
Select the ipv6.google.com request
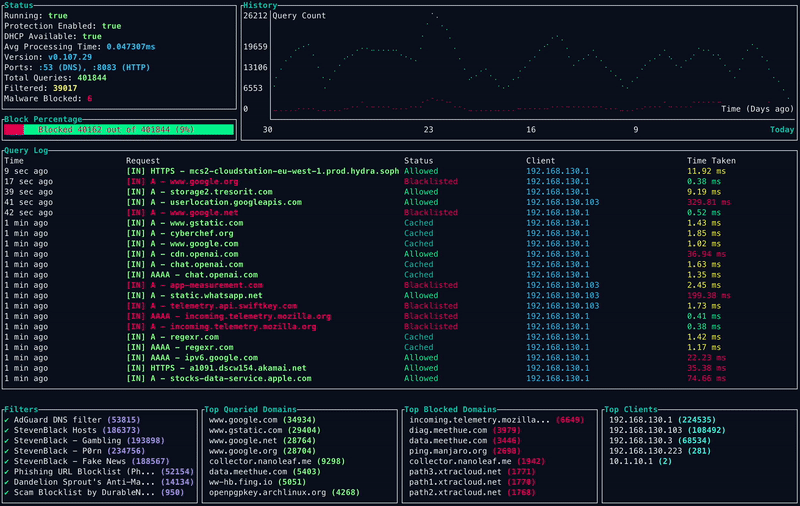click(400, 358)
